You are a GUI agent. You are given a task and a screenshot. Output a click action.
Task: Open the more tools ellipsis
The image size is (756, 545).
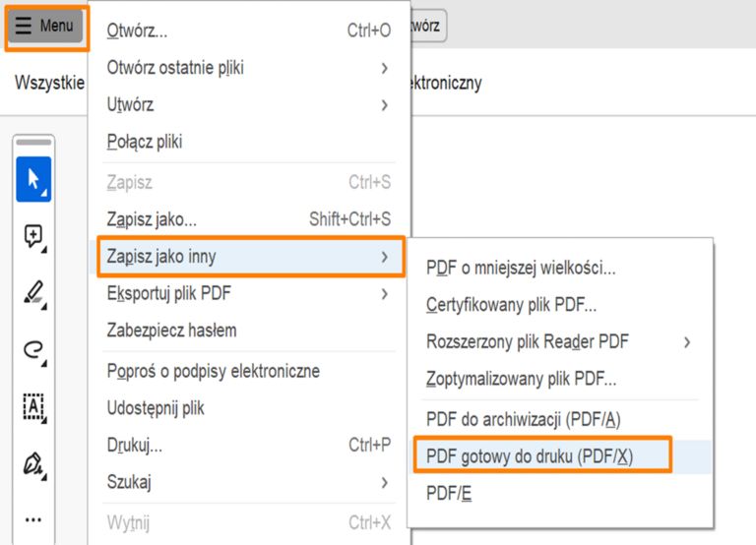click(33, 518)
